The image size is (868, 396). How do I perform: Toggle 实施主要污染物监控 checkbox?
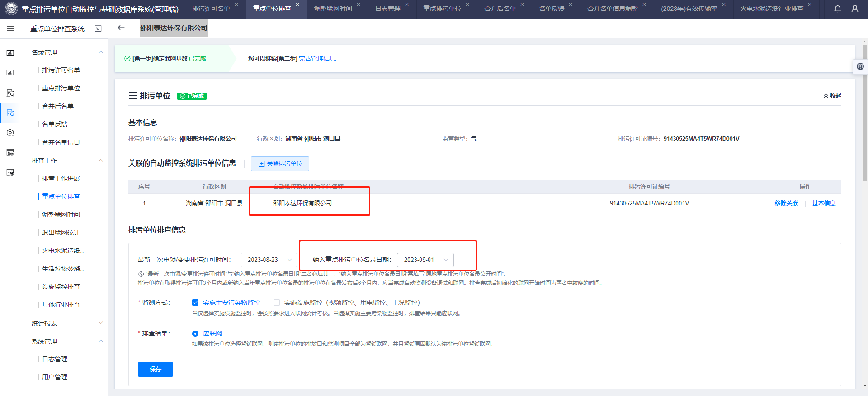point(195,303)
